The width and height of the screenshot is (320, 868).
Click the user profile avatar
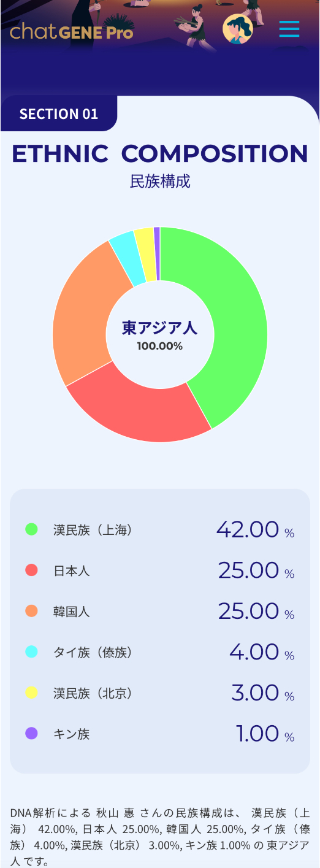tap(238, 29)
